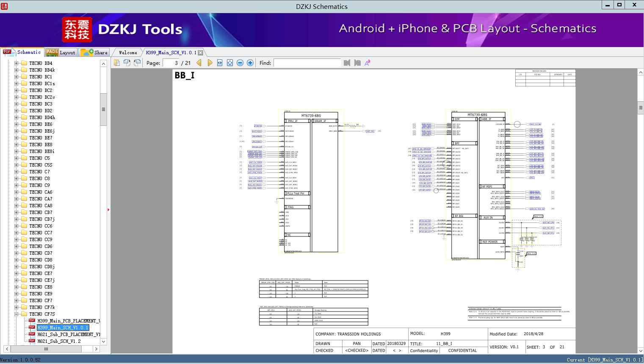Collapse the TECNO CF7S folder
This screenshot has height=364, width=644.
click(x=17, y=314)
